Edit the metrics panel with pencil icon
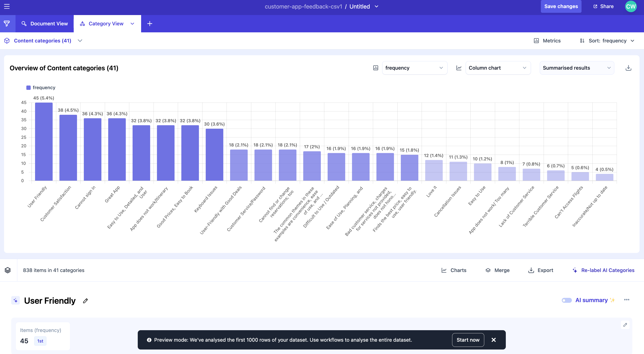644x354 pixels. tap(625, 325)
